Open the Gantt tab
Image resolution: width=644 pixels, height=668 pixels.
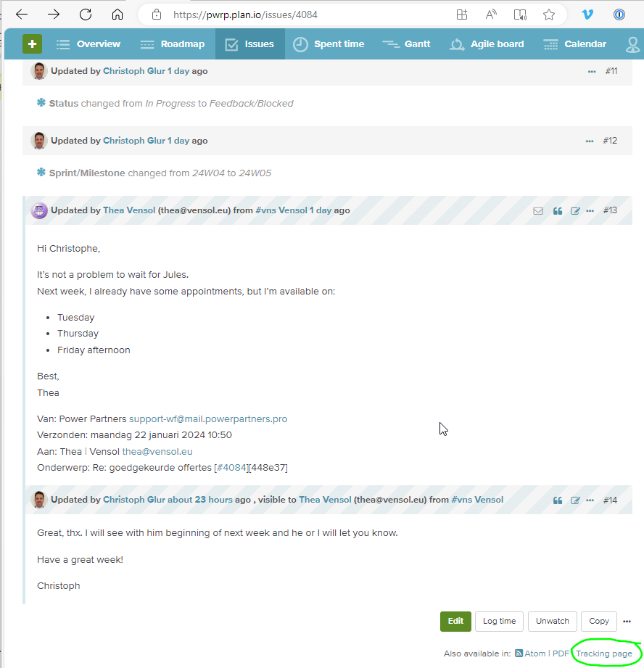(406, 44)
